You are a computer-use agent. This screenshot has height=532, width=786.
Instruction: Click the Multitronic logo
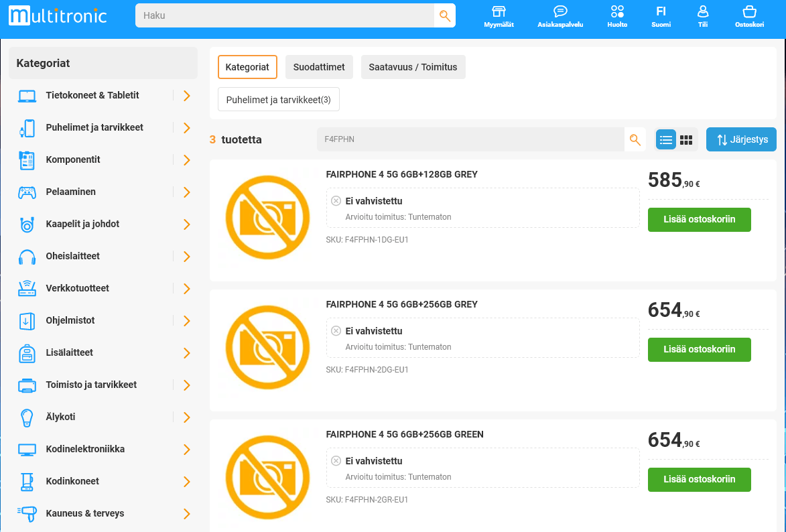tap(58, 15)
